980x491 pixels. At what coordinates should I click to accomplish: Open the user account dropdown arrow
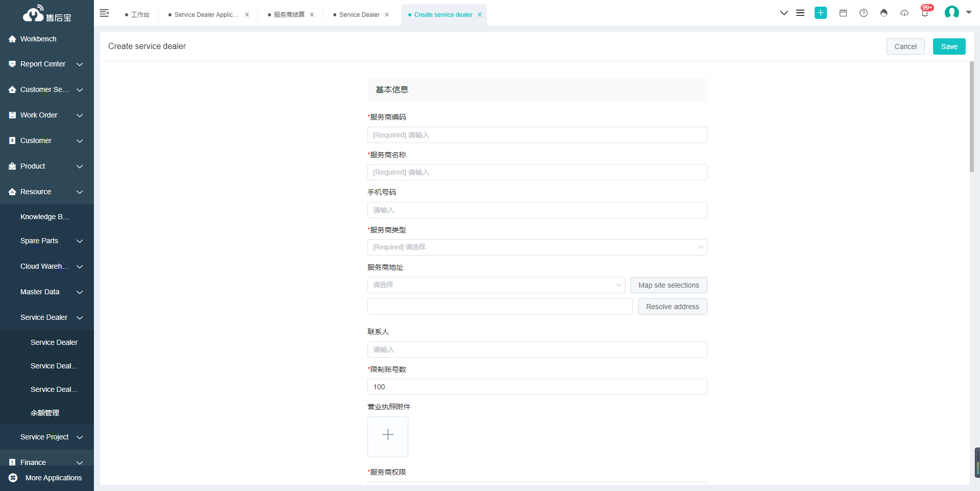tap(968, 12)
